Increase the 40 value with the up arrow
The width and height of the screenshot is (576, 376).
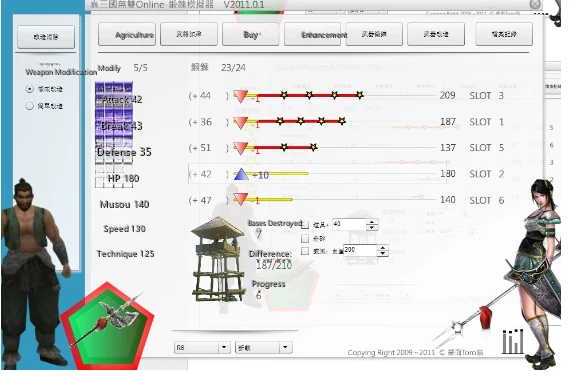[x=372, y=222]
